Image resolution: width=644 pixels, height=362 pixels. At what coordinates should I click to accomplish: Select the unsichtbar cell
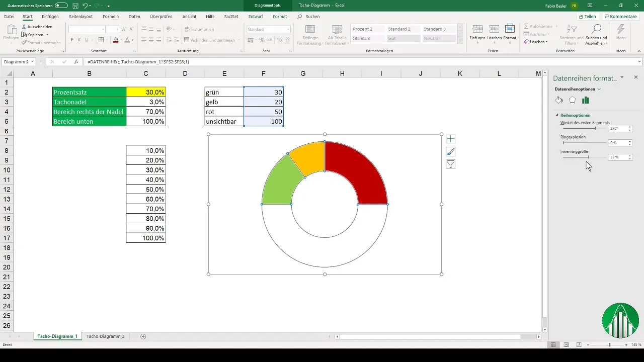224,121
